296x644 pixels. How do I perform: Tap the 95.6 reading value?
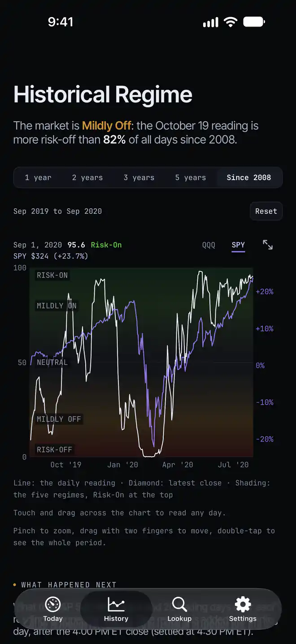coord(77,245)
